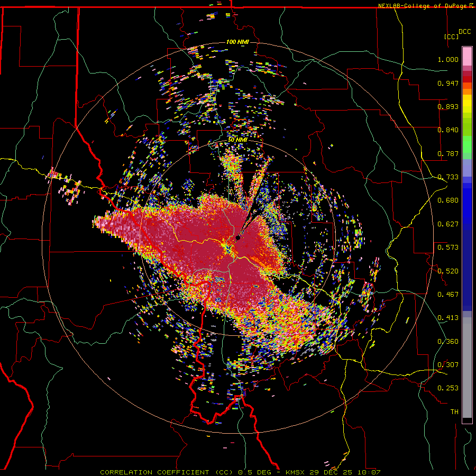
Task: Click the 0.840 legend value
Action: pyautogui.click(x=448, y=130)
